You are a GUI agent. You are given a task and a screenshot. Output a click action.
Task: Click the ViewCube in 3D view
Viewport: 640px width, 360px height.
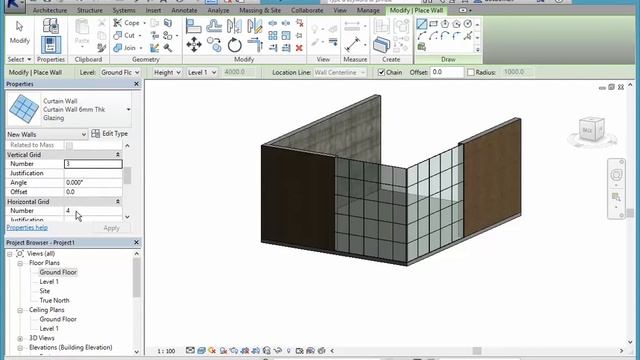tap(591, 130)
